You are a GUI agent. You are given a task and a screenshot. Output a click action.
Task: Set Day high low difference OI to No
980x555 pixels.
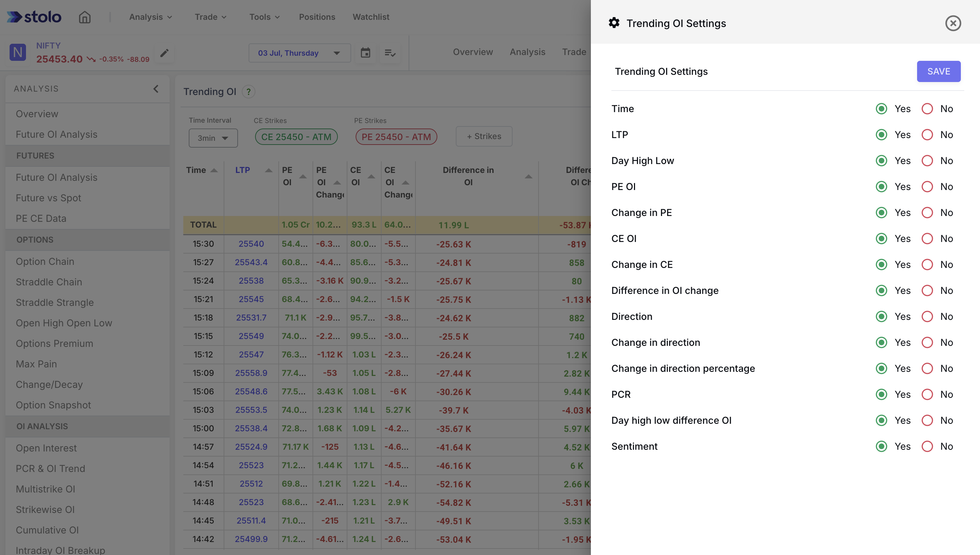[927, 420]
